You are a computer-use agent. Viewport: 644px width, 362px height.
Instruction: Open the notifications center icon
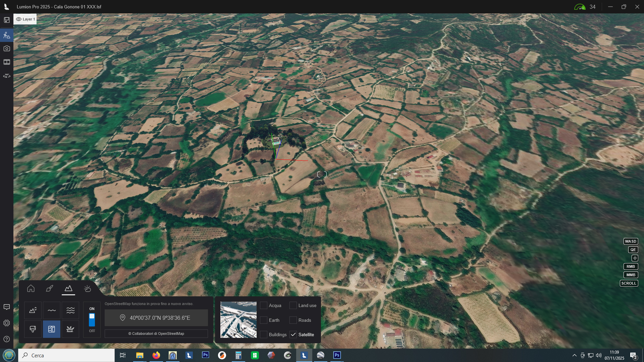tap(633, 356)
